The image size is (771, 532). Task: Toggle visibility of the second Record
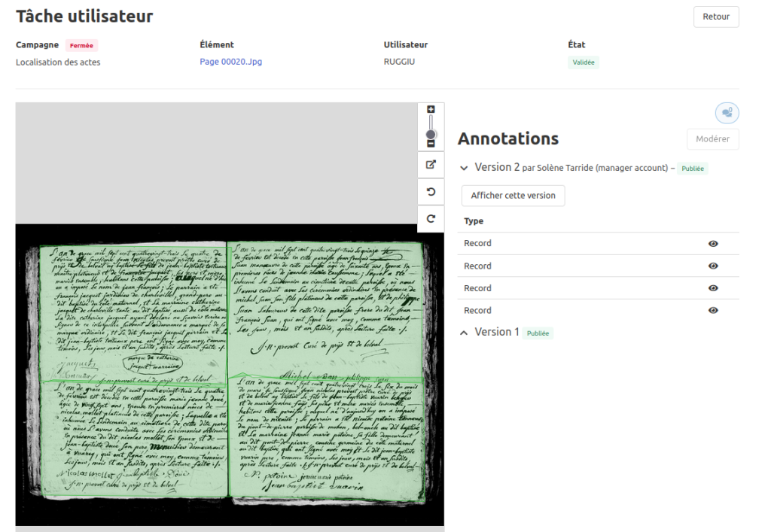click(x=713, y=266)
